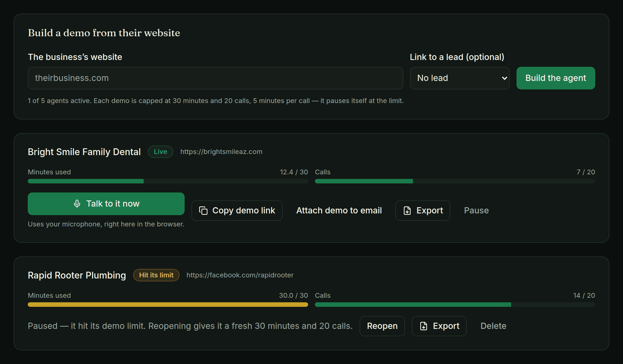Click the Paused — it hit its demo limit message
Viewport: 623px width, 364px height.
coord(190,326)
